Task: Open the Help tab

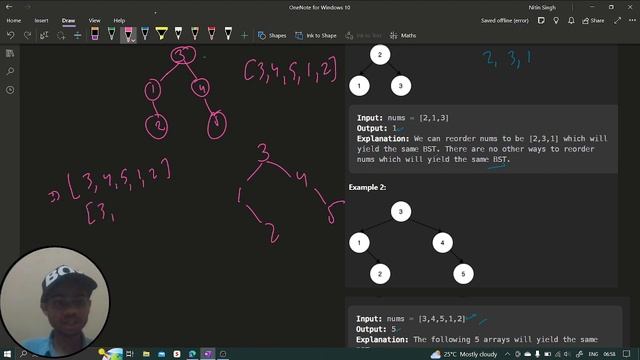Action: pos(119,20)
